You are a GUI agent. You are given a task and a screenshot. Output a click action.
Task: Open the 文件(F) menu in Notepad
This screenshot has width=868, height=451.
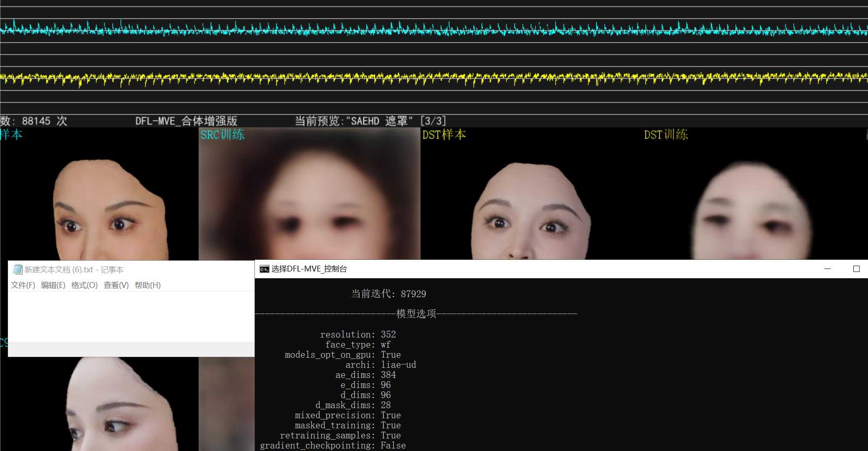(23, 285)
